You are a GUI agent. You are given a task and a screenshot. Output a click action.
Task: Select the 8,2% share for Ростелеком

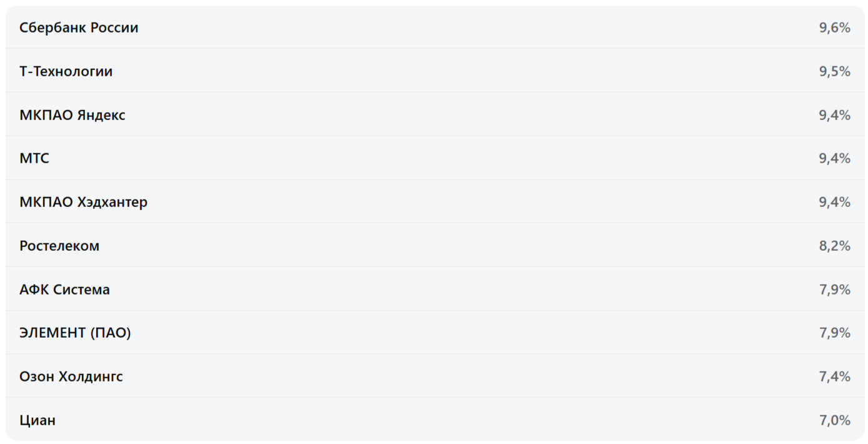834,246
